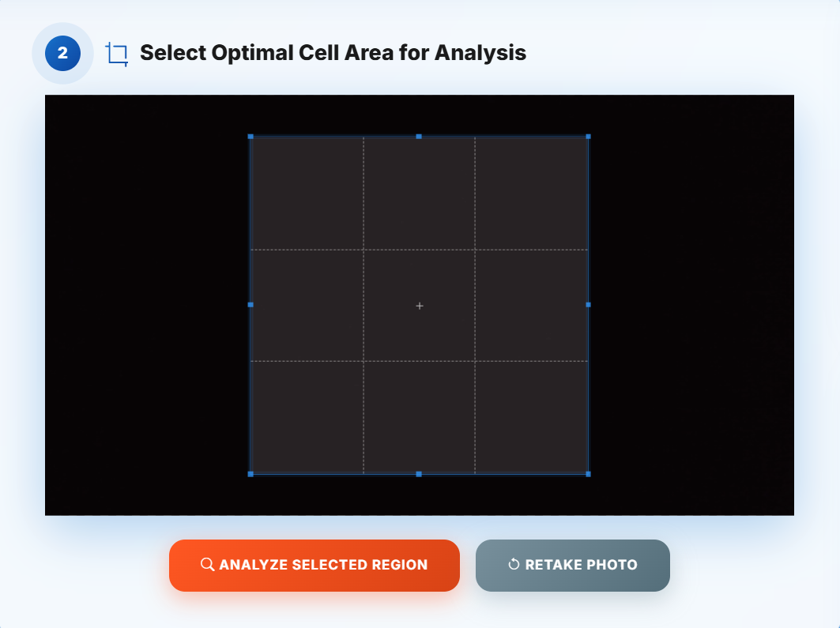
Task: Click the top-left cell of the selection grid
Action: [307, 192]
